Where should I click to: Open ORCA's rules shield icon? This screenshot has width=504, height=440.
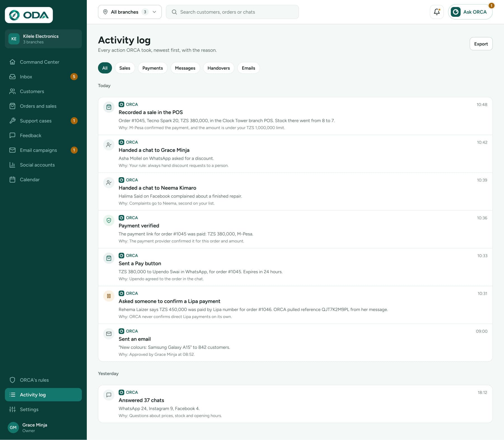12,380
